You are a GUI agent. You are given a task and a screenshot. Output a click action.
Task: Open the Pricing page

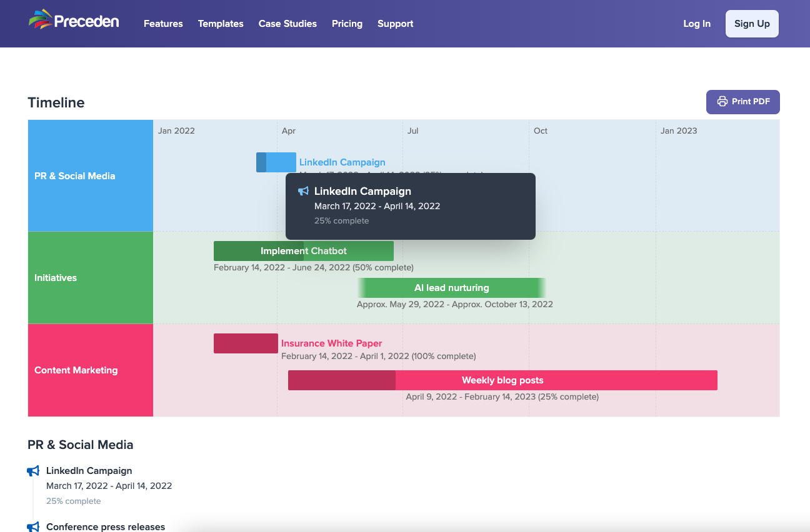[347, 24]
